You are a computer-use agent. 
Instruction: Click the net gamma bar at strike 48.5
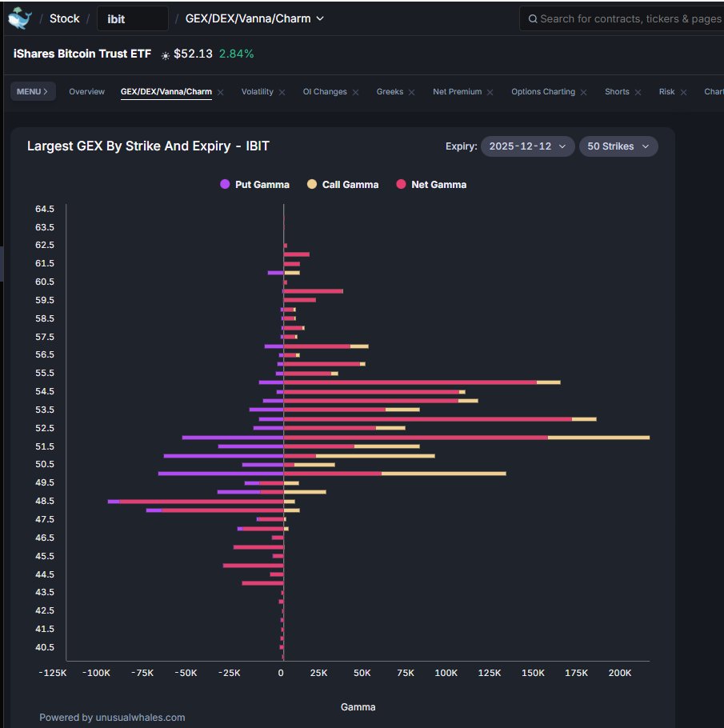coord(202,502)
